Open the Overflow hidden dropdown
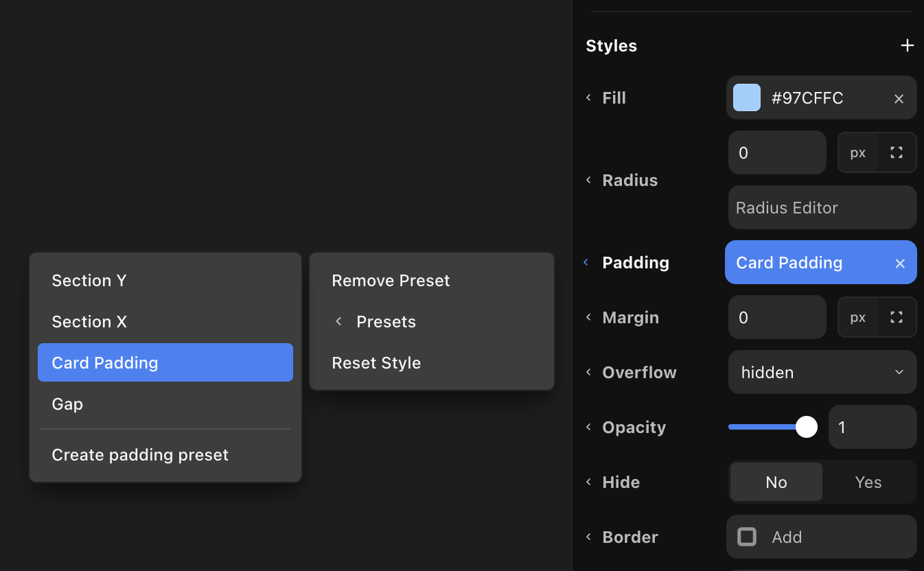 822,372
